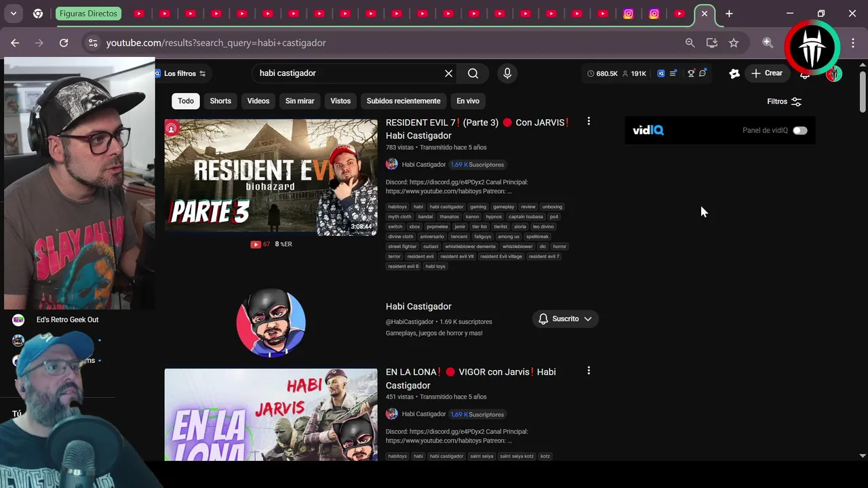Click the vidIQ star-shaped icon beside Crear
The width and height of the screenshot is (868, 488).
click(x=734, y=73)
